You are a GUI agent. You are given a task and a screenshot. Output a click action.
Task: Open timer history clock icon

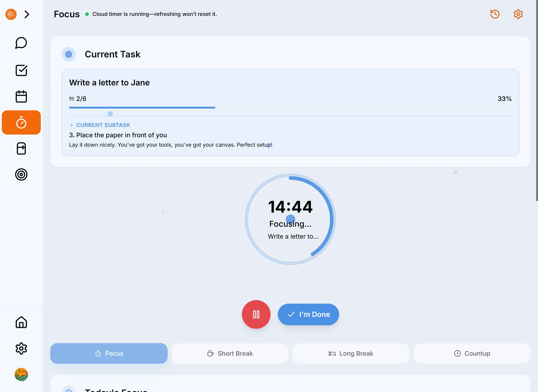(495, 14)
